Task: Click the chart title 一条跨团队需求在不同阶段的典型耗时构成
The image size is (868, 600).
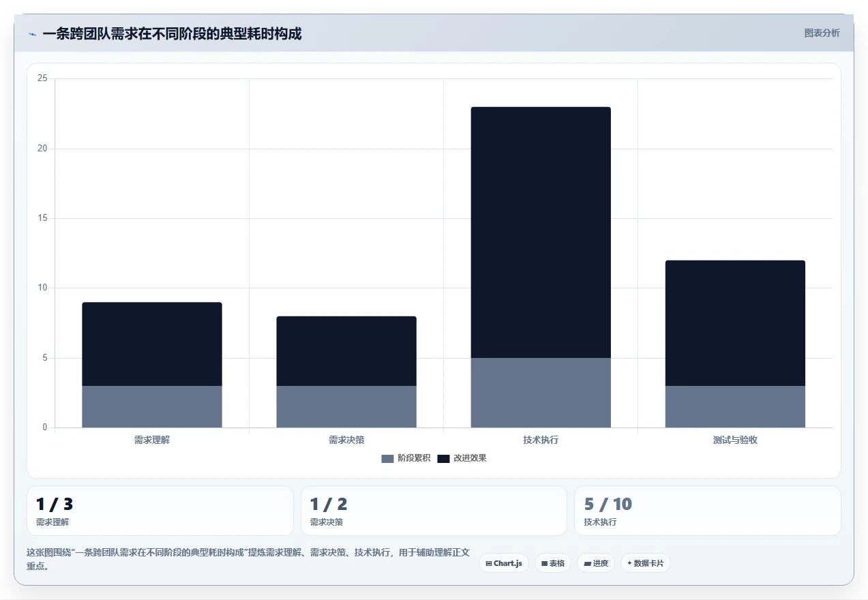Action: tap(172, 33)
